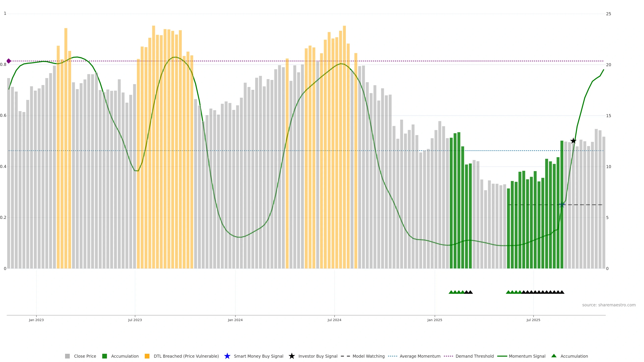644x362 pixels.
Task: Hide the Momentum Signal line via legend
Action: [x=527, y=356]
